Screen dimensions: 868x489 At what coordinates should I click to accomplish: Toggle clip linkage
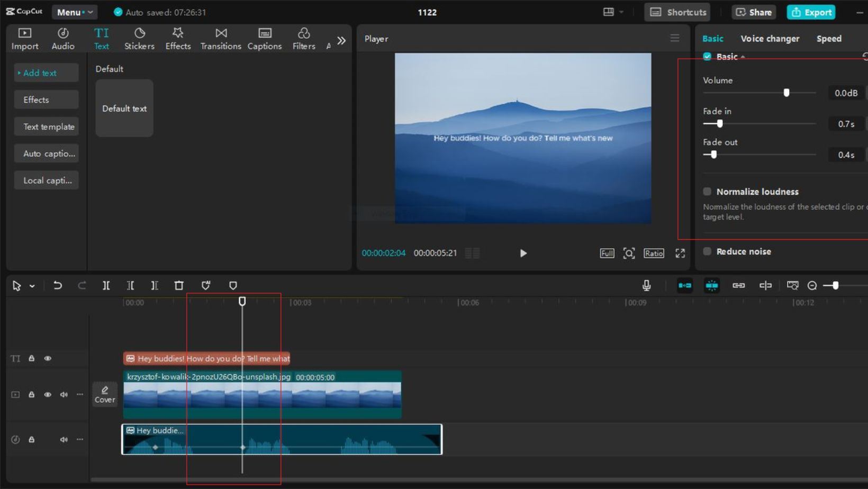click(x=739, y=286)
